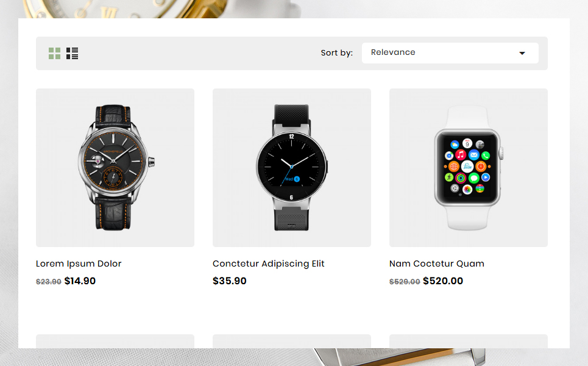The image size is (588, 366).
Task: Select the partially visible bottom-left product card
Action: (x=115, y=341)
